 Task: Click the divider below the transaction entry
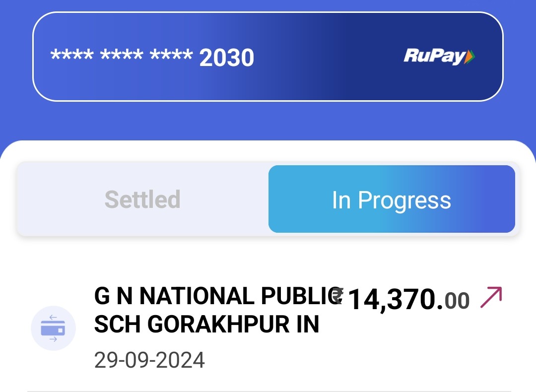[269, 391]
